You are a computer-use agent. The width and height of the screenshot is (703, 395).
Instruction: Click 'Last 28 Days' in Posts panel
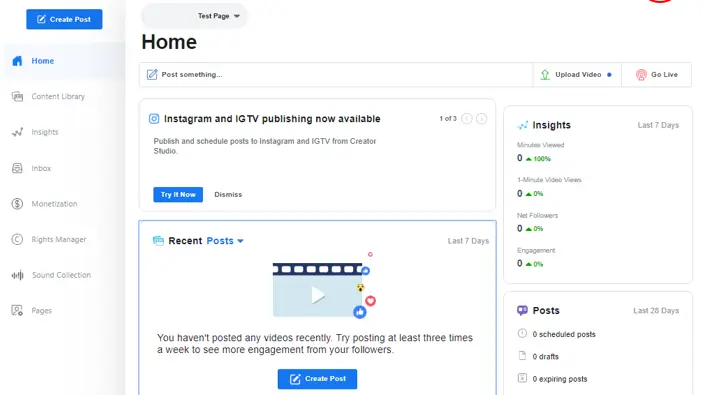656,311
